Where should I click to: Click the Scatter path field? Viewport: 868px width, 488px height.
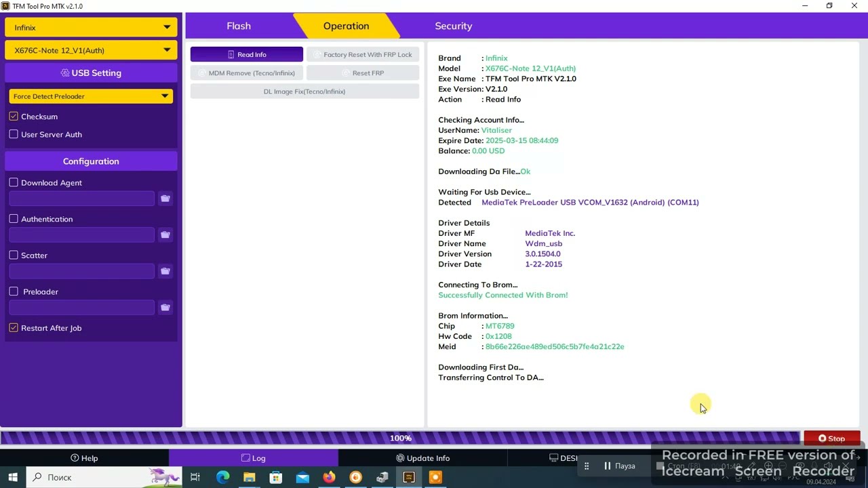(x=82, y=271)
